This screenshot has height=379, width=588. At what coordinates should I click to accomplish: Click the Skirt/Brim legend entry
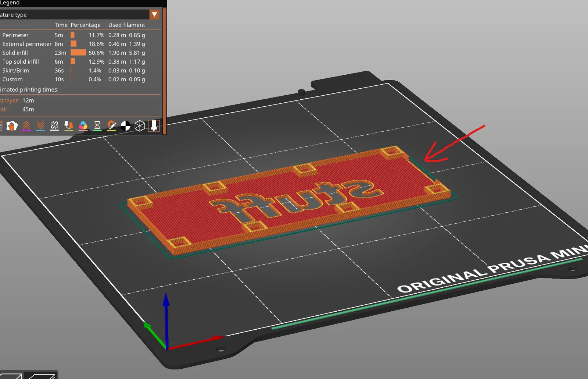80,70
